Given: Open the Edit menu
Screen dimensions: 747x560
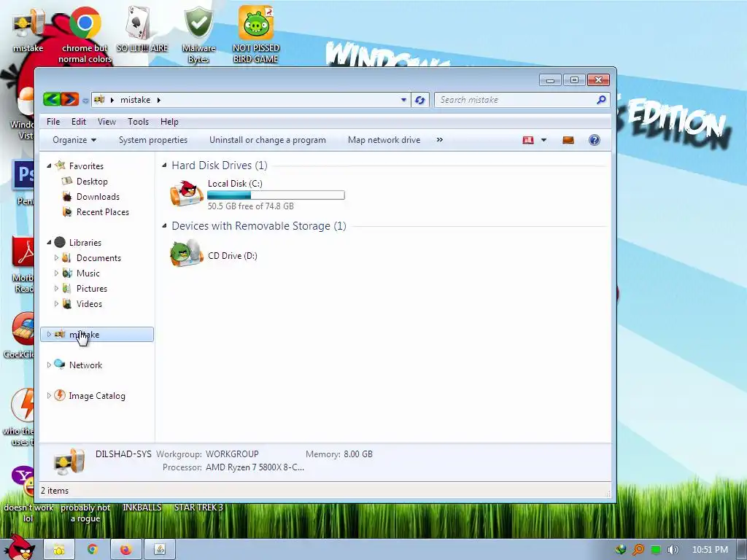Looking at the screenshot, I should pyautogui.click(x=79, y=122).
